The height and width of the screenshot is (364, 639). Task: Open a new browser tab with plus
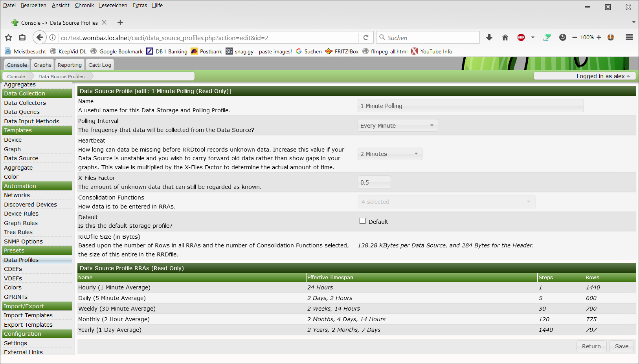pos(120,22)
